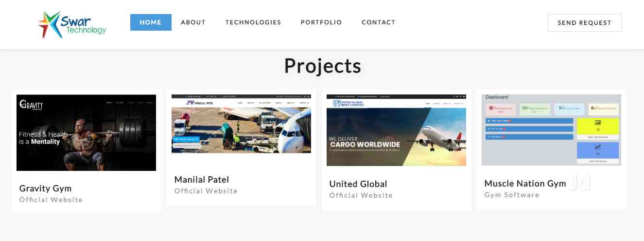This screenshot has width=644, height=241.
Task: Open the Manilal Patel airport screenshot thumbnail
Action: click(x=241, y=124)
